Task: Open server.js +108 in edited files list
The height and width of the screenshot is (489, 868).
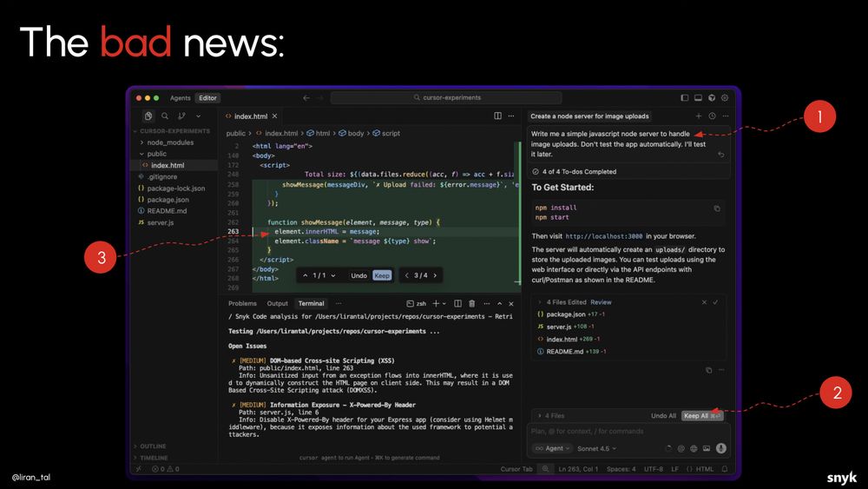Action: click(566, 327)
